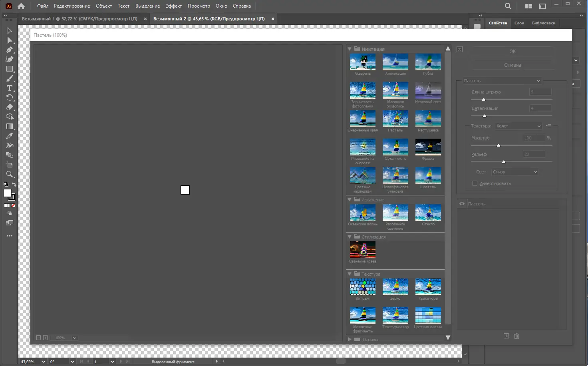
Task: Select the Artboard tool
Action: tap(10, 165)
